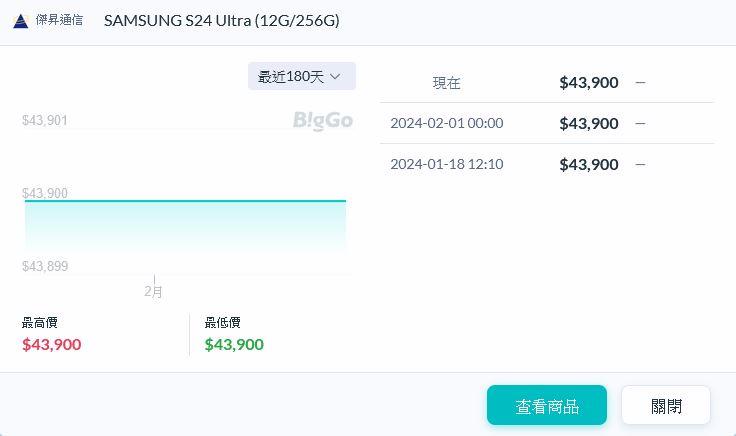
Task: Click the teal price line on chart
Action: 185,201
